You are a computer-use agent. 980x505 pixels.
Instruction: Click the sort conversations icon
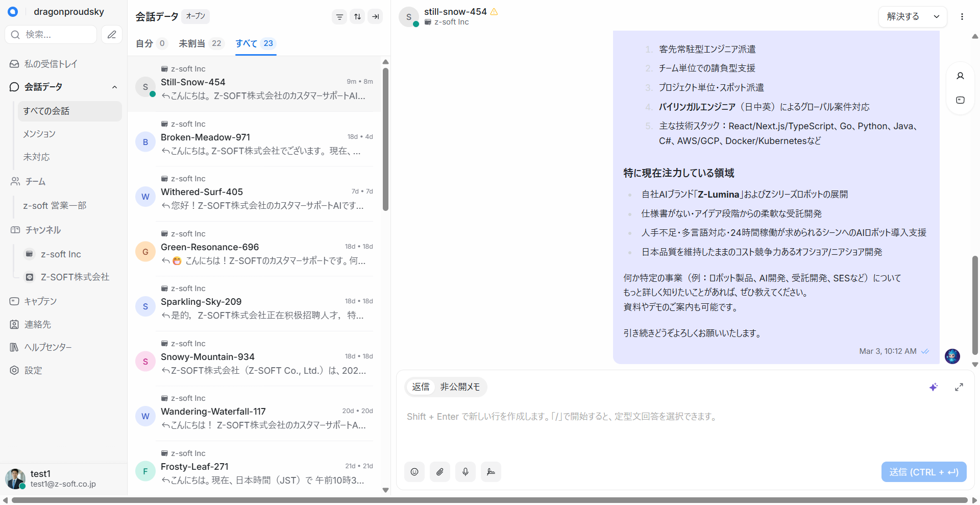(357, 17)
